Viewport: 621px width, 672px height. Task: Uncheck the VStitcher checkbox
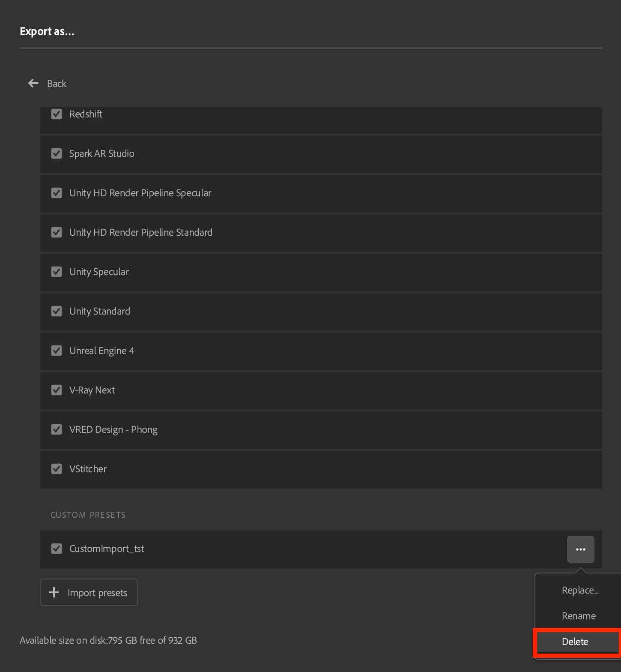click(57, 469)
